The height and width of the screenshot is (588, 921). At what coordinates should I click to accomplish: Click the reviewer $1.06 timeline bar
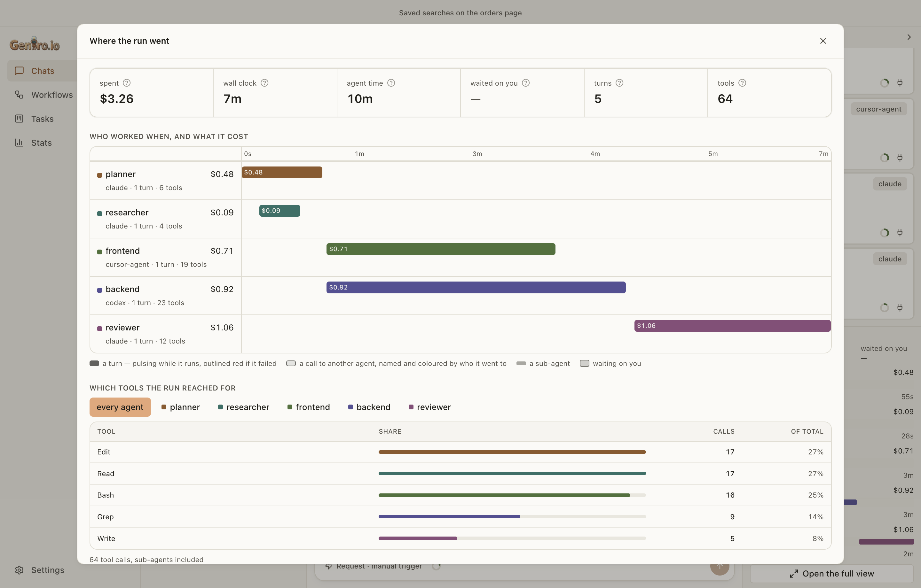(x=732, y=326)
